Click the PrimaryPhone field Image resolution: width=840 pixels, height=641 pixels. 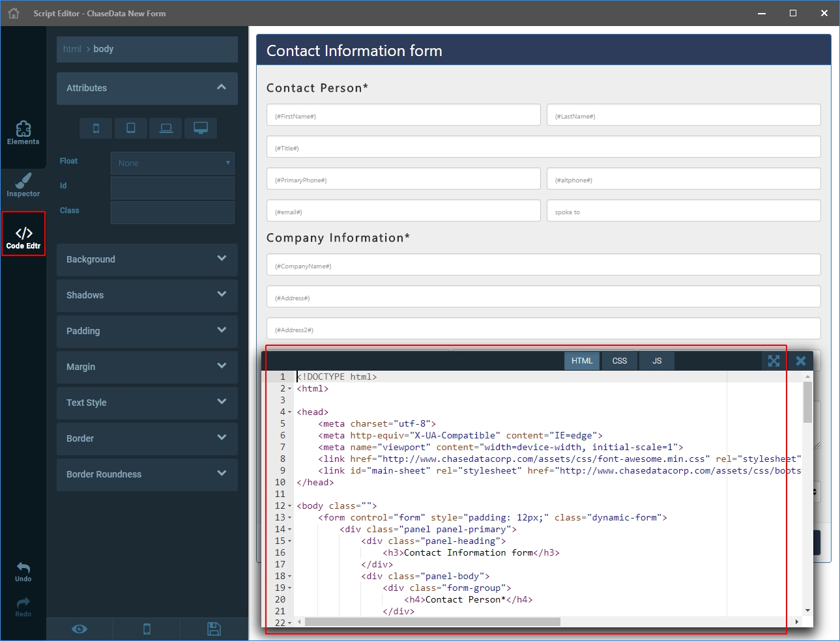(403, 179)
